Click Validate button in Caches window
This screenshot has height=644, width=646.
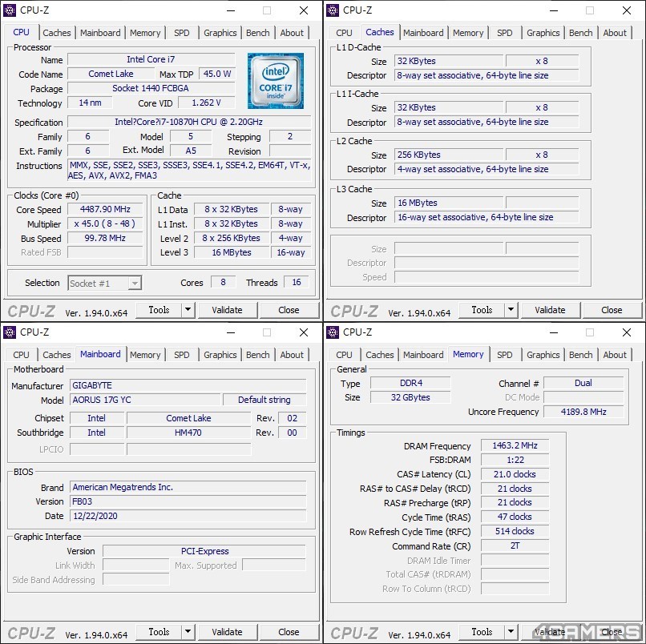tap(550, 310)
